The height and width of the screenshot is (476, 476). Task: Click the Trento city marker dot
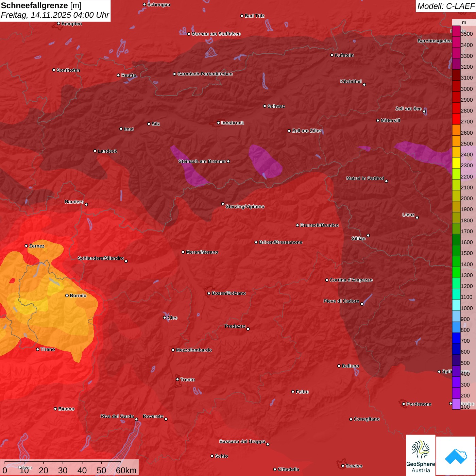tap(177, 379)
